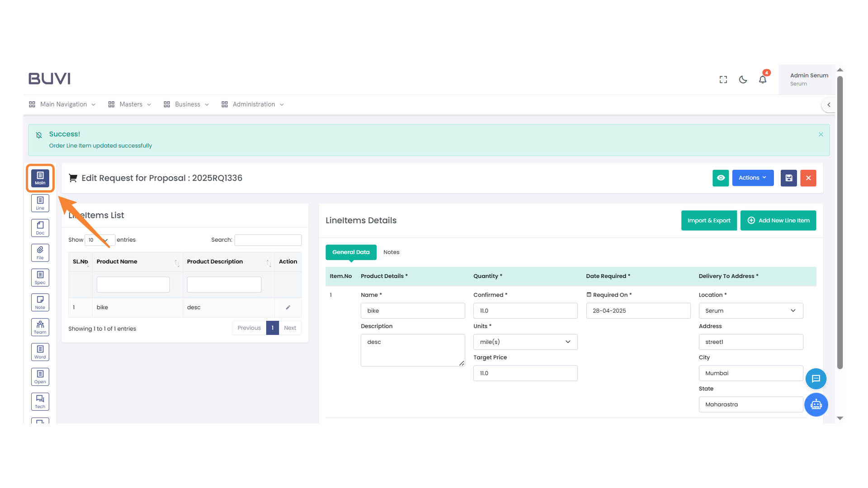Screen dimensions: 868x488
Task: Open the Masters menu
Action: 130,104
